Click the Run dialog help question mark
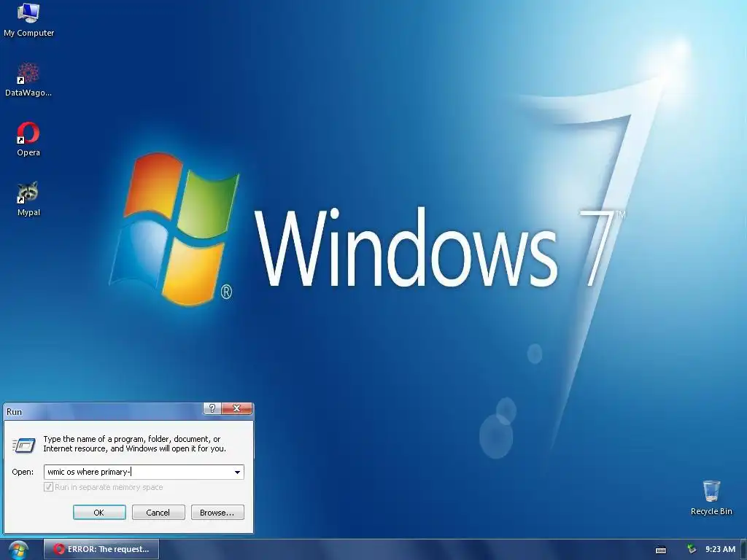The image size is (747, 560). click(x=212, y=408)
